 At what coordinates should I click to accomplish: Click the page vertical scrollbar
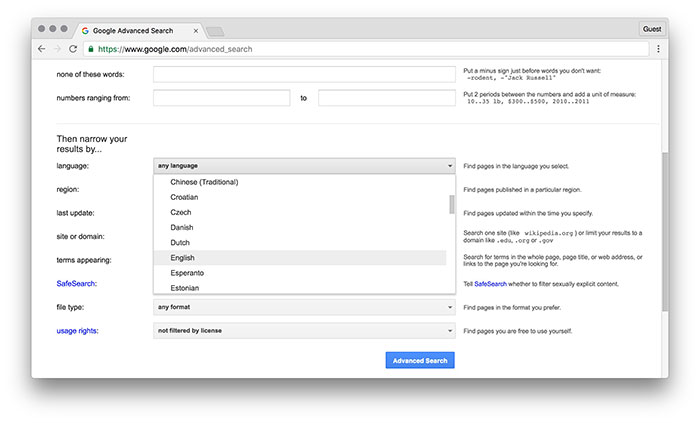(665, 232)
